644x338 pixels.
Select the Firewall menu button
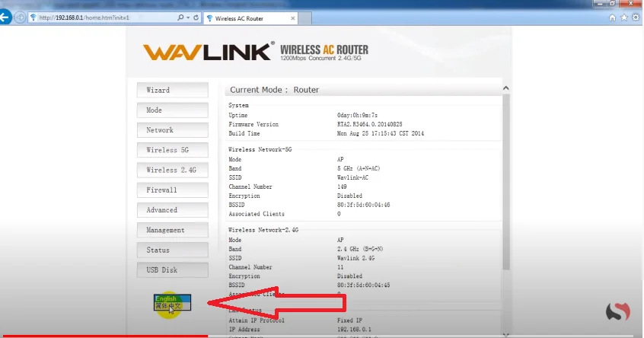coord(172,190)
